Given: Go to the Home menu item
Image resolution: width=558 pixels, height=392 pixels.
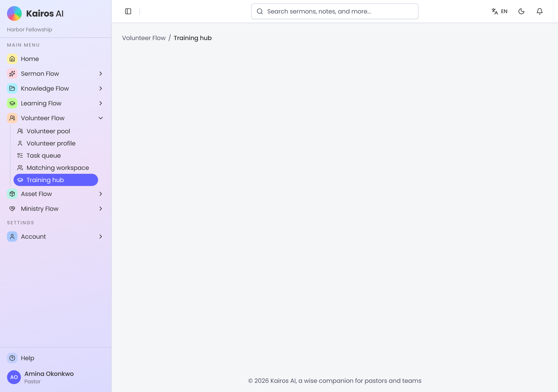Looking at the screenshot, I should [x=56, y=59].
